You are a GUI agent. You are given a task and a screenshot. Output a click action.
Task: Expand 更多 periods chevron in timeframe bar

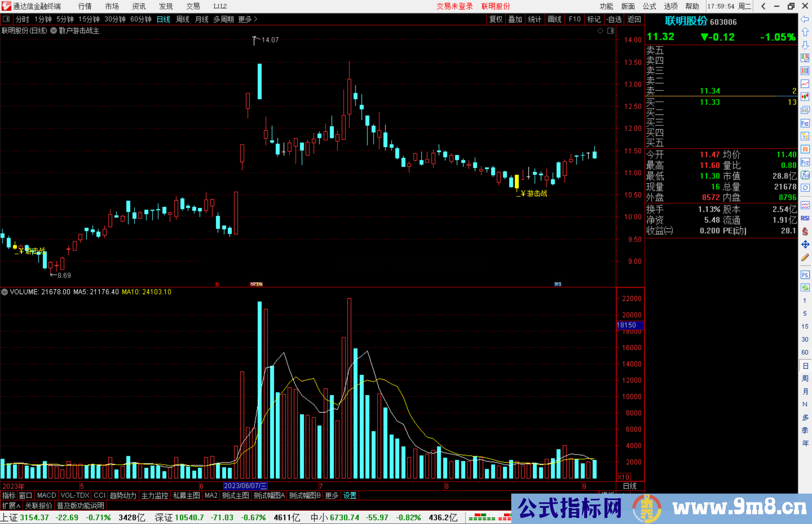click(x=256, y=19)
